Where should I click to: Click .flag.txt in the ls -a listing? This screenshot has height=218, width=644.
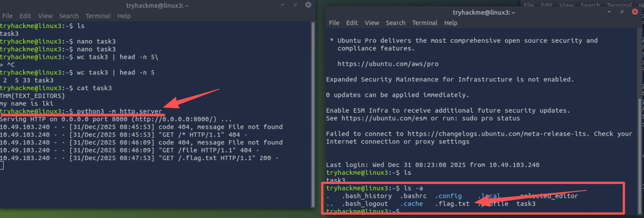tap(452, 204)
